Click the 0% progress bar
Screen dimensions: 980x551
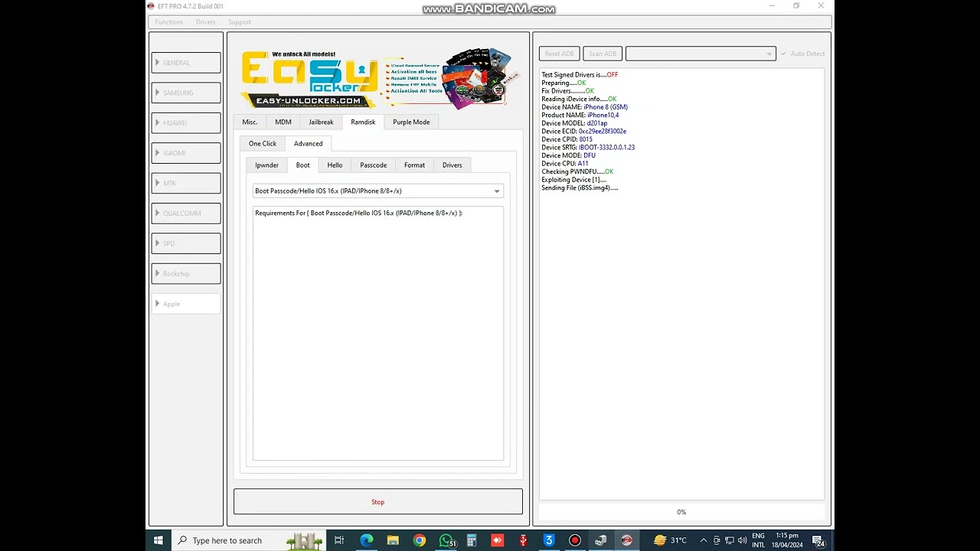(x=681, y=512)
